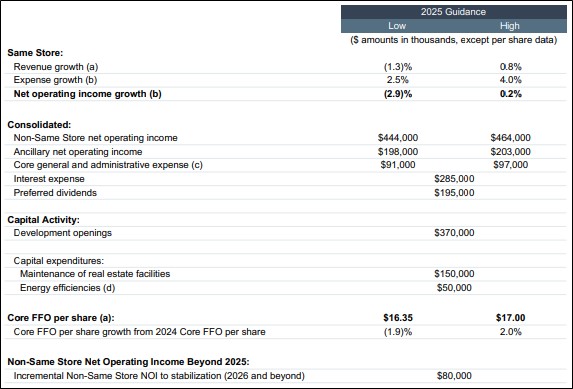Select 'Non-Same Store net operating income' label

click(x=95, y=138)
